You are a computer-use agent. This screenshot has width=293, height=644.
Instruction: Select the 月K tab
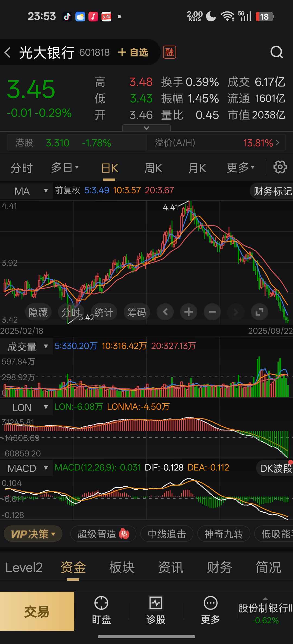197,168
